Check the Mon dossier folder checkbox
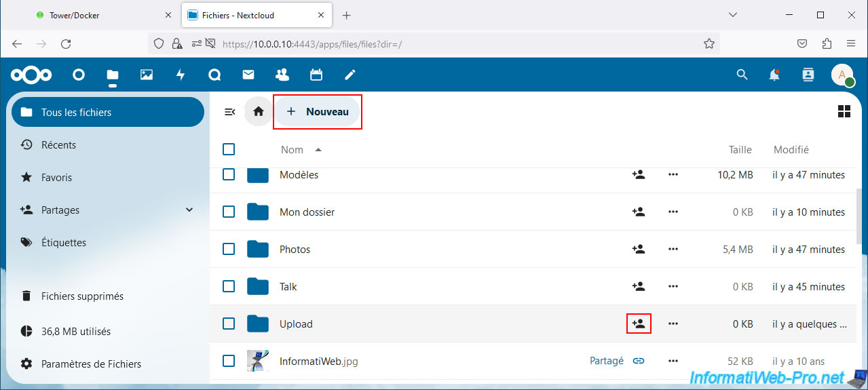 point(229,212)
